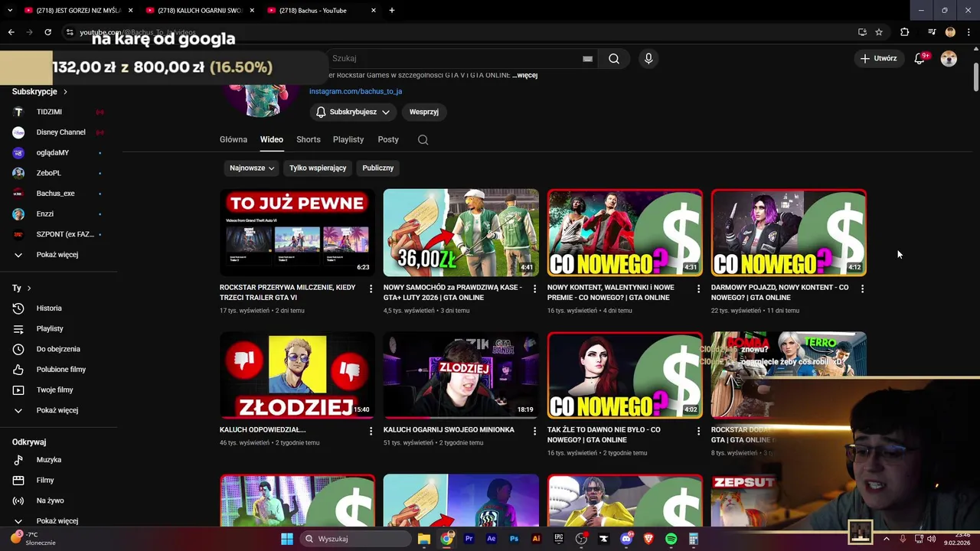Play TAK ŹLE TO DAWNO NIE BYŁO thumbnail
980x551 pixels.
[x=625, y=375]
